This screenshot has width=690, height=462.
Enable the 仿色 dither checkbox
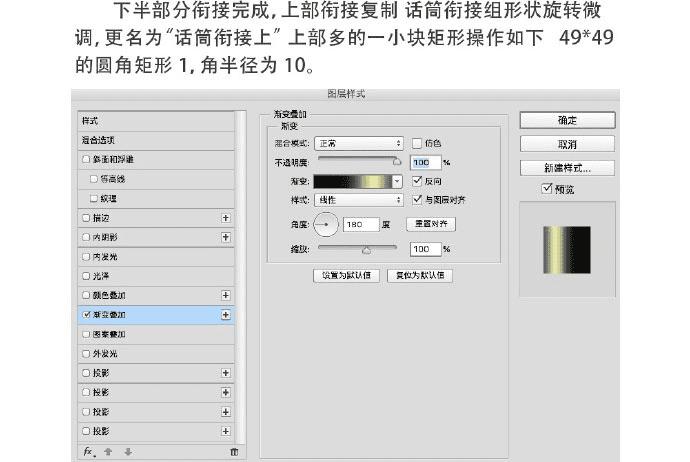point(416,143)
